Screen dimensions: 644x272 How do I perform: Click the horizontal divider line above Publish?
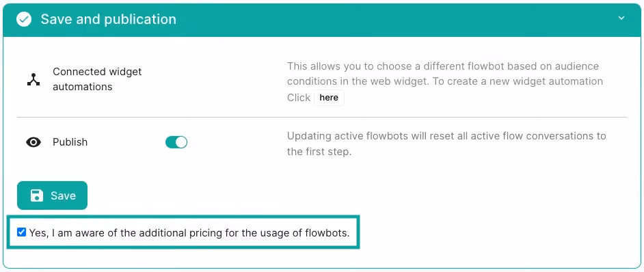(x=322, y=118)
